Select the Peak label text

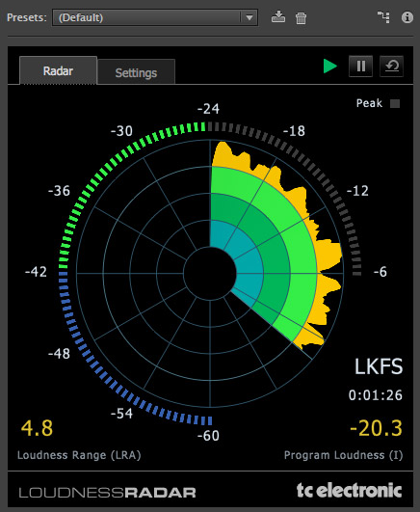369,103
